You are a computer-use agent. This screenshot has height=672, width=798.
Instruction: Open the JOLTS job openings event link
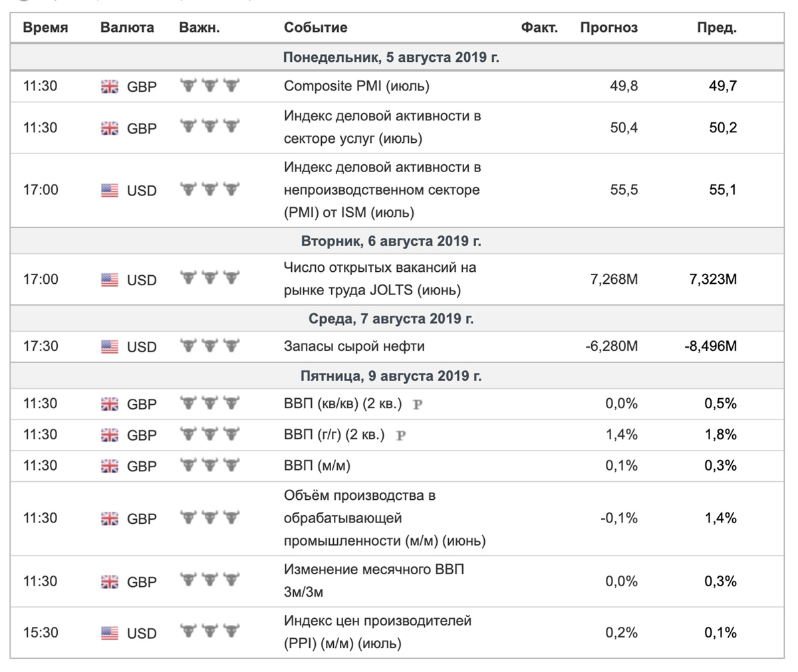pyautogui.click(x=380, y=279)
